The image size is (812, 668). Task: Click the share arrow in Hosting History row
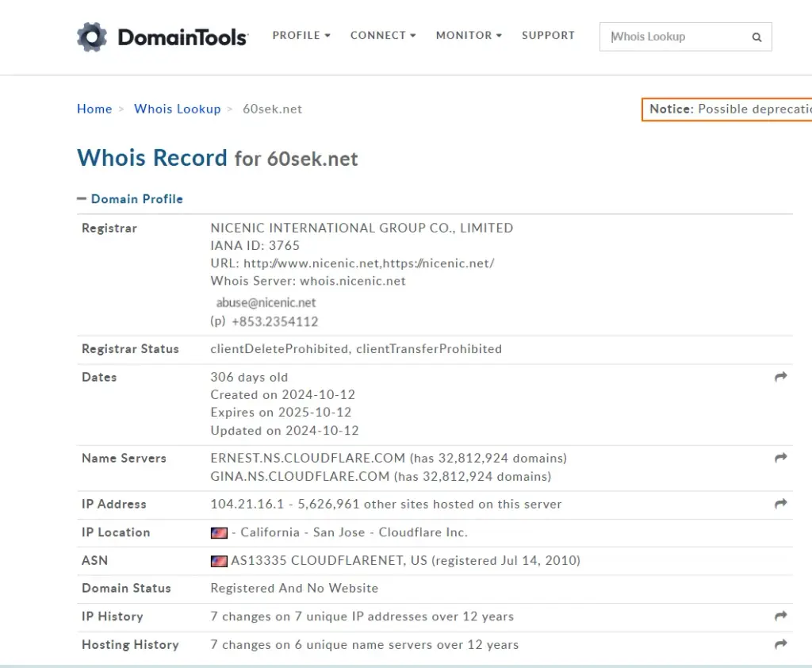[780, 644]
